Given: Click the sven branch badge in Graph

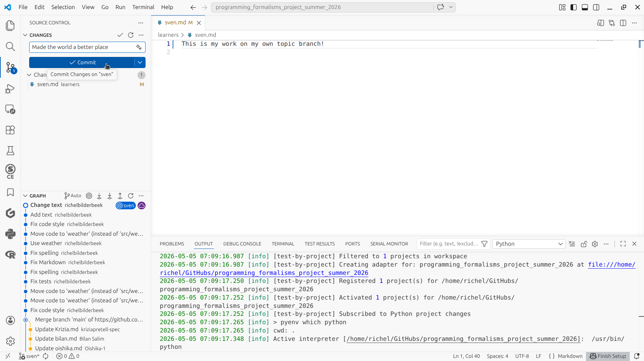Looking at the screenshot, I should tap(126, 205).
